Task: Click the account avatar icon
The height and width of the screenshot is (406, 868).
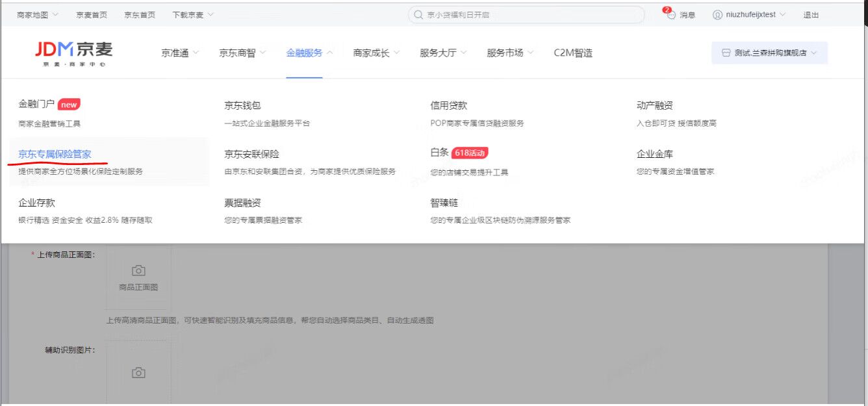Action: (717, 14)
